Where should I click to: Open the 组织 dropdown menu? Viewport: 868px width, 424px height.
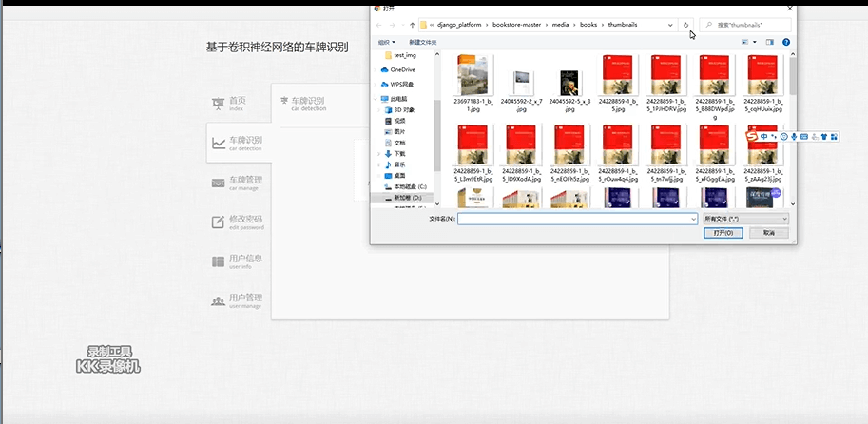pos(386,42)
